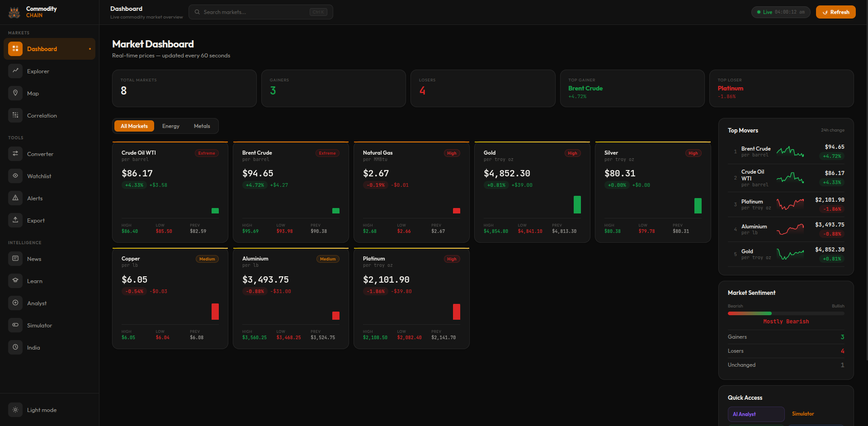Click the Ctrl K shortcut badge
This screenshot has width=868, height=426.
click(318, 12)
